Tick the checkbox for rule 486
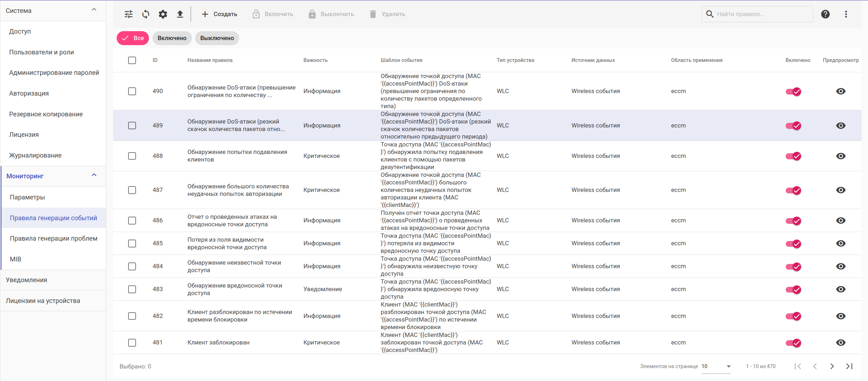The height and width of the screenshot is (381, 868). coord(132,221)
